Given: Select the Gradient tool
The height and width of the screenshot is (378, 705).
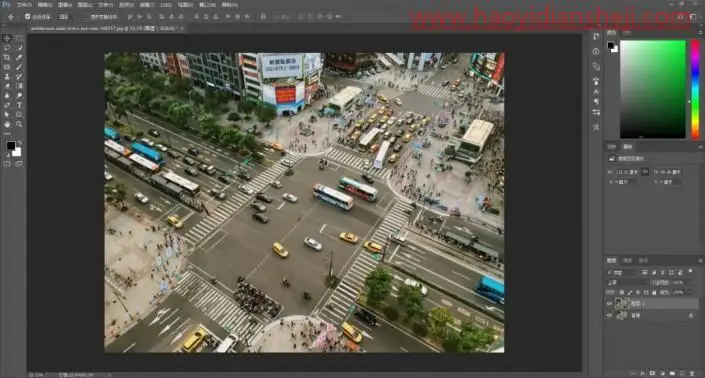Looking at the screenshot, I should [19, 86].
